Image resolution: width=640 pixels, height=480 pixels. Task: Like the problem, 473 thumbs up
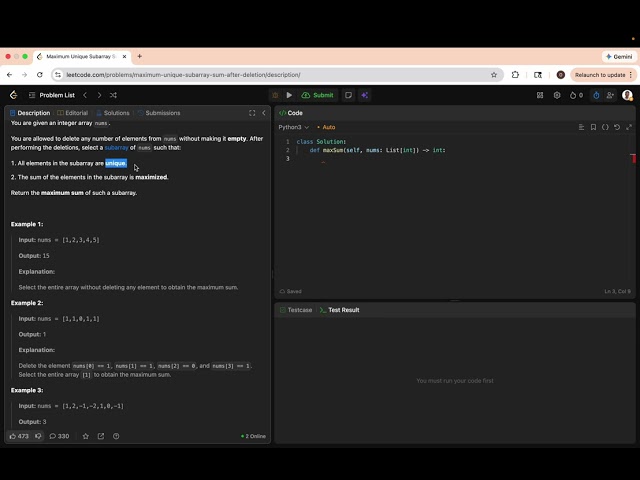point(19,436)
